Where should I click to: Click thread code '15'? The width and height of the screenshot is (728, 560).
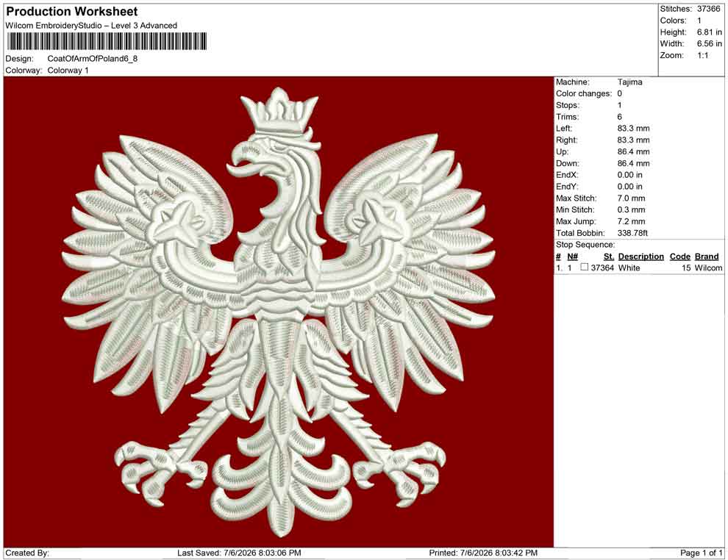pyautogui.click(x=686, y=268)
